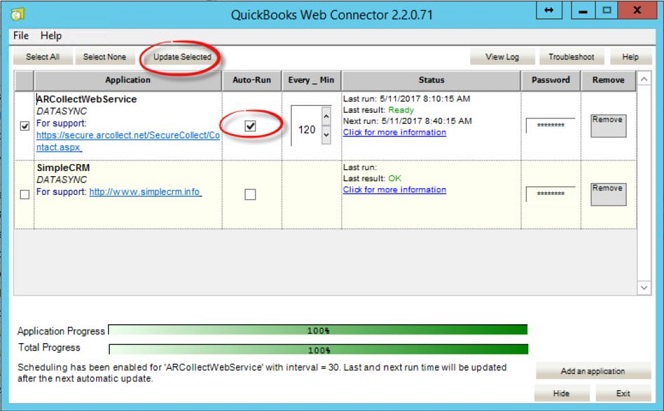Screen dimensions: 664x411
Task: Select the ARCollectWebService application name
Action: pyautogui.click(x=87, y=99)
